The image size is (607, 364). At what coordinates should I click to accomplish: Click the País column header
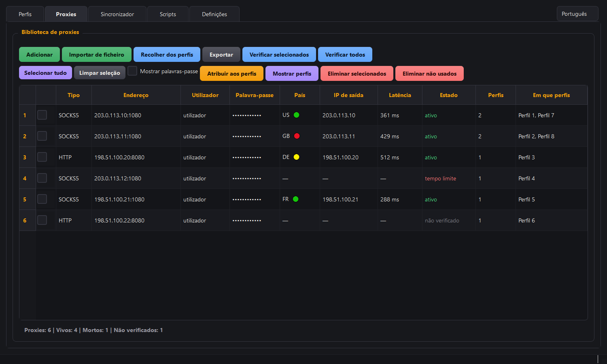(300, 95)
